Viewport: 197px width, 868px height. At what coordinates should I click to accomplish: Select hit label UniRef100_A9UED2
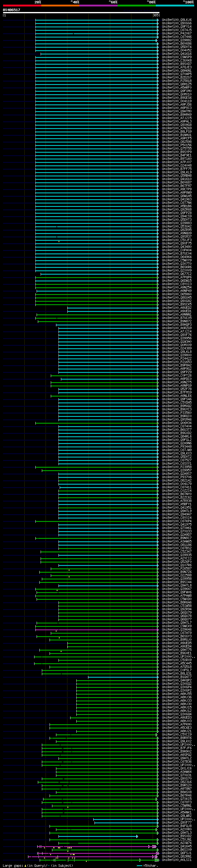(x=177, y=308)
